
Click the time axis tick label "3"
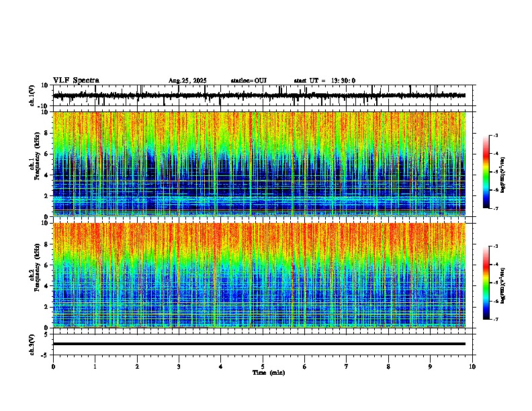179,367
